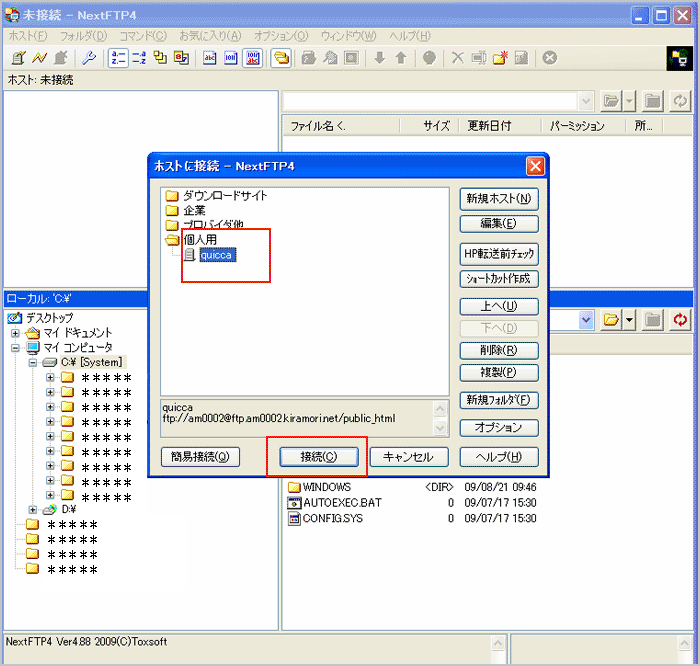Open the local path combo box dropdown
Image resolution: width=700 pixels, height=666 pixels.
586,320
